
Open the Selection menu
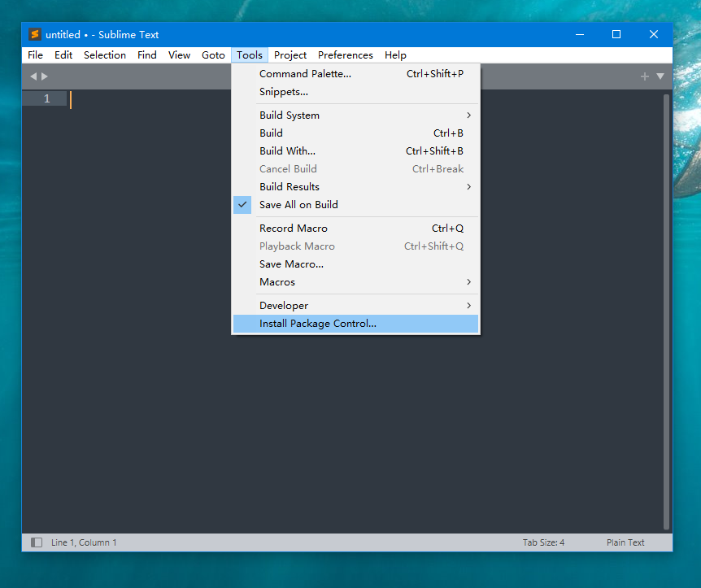(105, 55)
